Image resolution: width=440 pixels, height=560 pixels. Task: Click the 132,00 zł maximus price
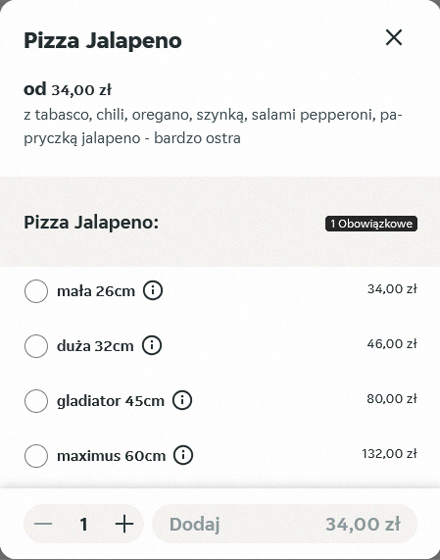389,454
